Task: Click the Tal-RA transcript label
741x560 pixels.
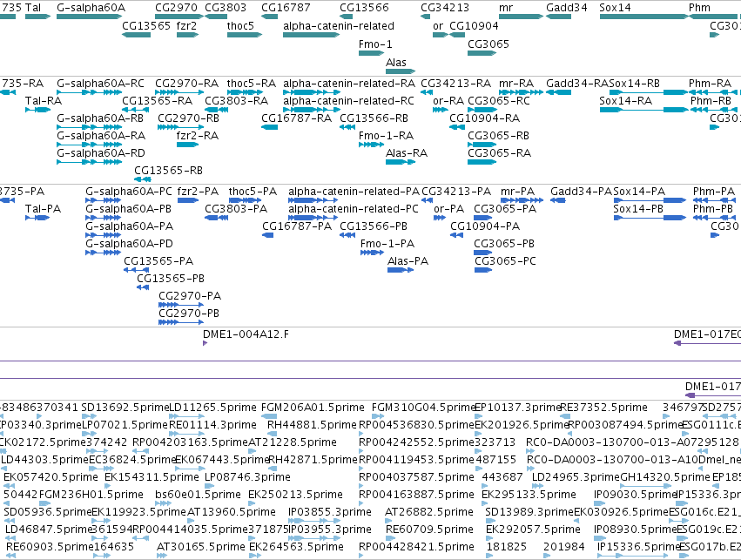Action: coord(44,101)
